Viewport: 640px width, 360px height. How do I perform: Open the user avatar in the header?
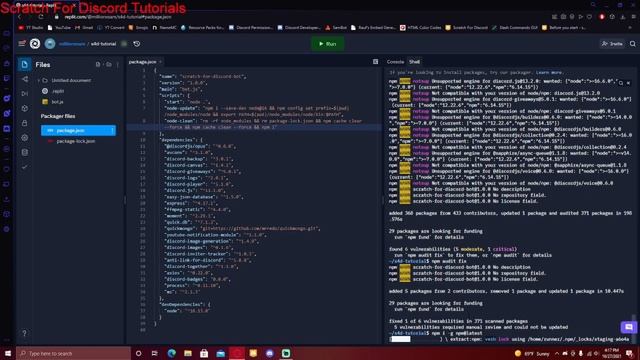(50, 44)
